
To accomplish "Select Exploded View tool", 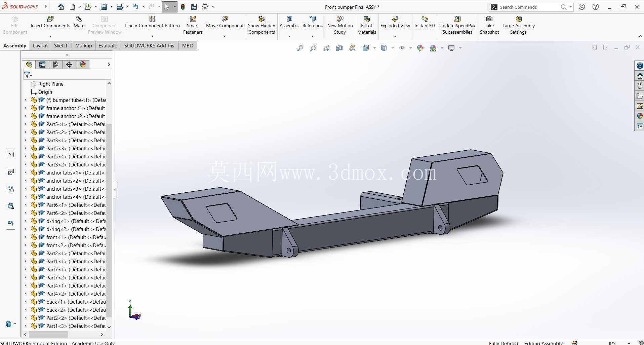I will tap(395, 23).
